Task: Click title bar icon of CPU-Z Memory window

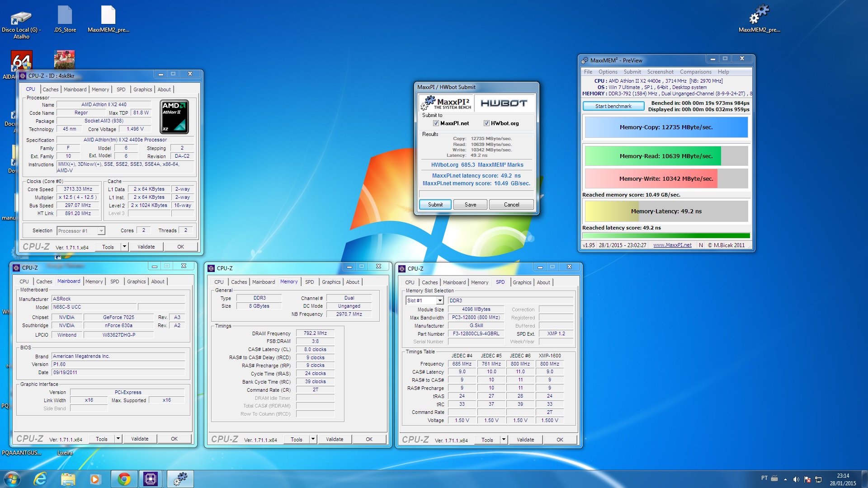Action: [211, 268]
